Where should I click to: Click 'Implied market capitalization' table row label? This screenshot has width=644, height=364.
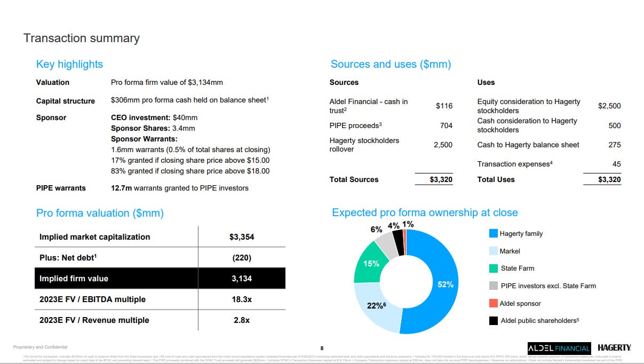95,236
